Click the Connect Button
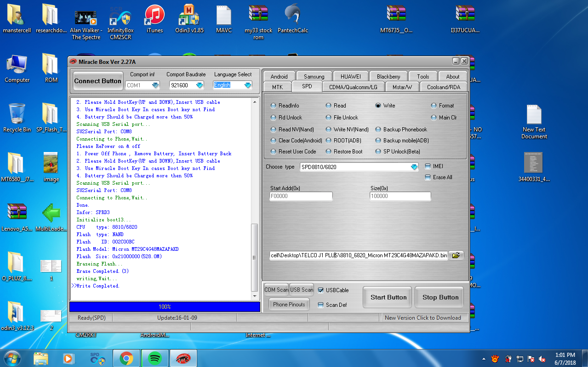 pyautogui.click(x=98, y=81)
